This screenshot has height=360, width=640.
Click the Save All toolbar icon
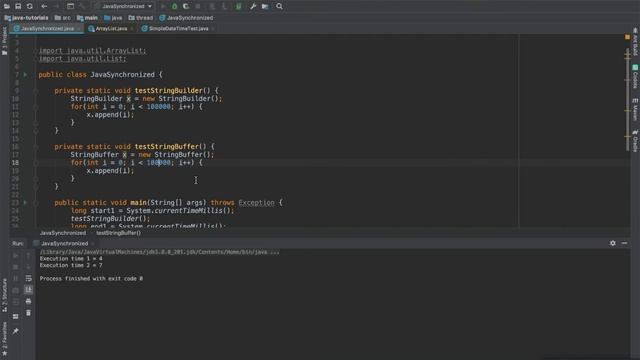tap(18, 6)
